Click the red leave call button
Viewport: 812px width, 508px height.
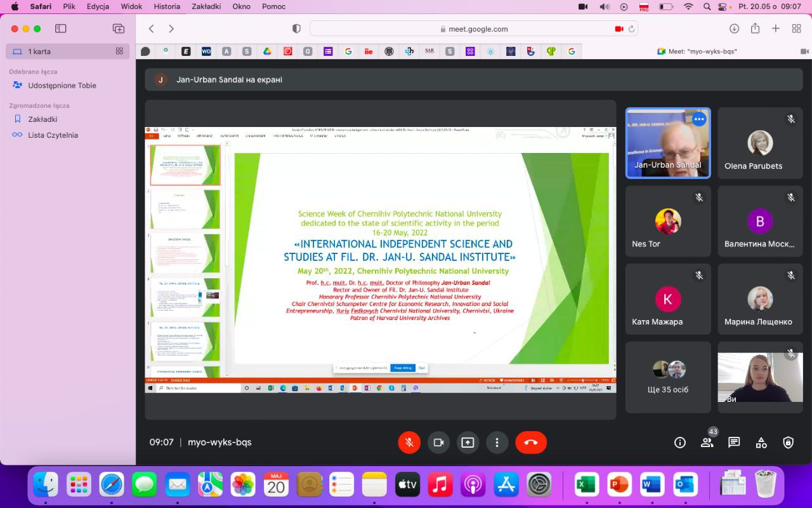click(x=531, y=443)
